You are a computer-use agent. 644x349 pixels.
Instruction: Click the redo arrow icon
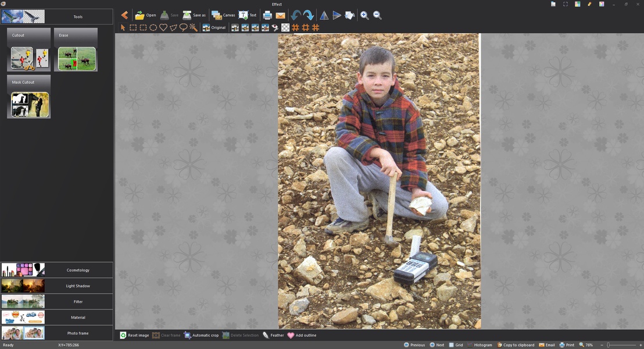[x=308, y=15]
